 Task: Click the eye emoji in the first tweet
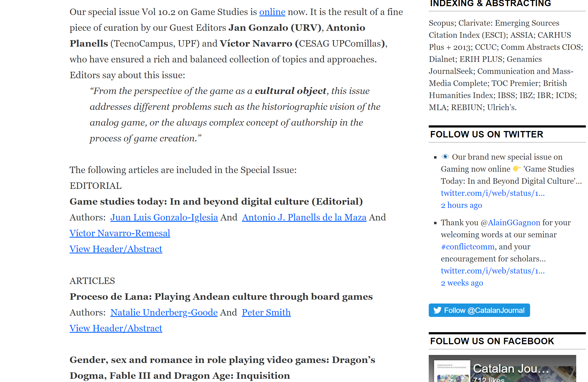tap(445, 156)
